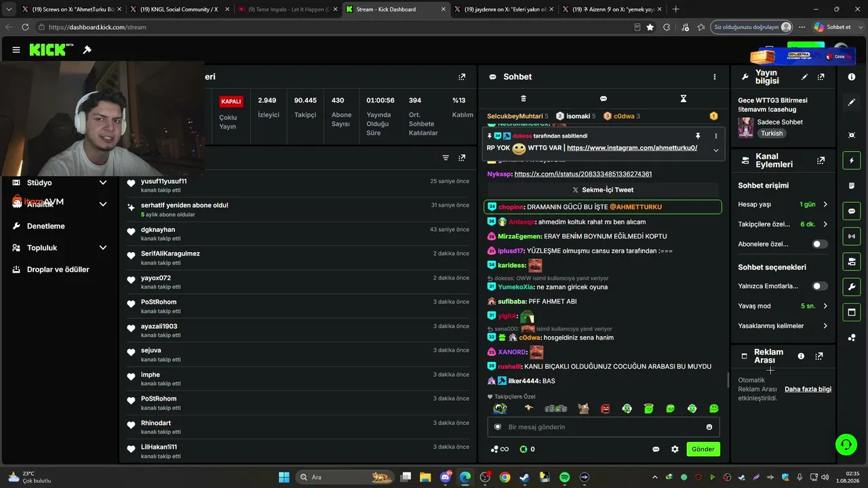868x488 pixels.
Task: Open Steam from the taskbar
Action: pos(524,477)
